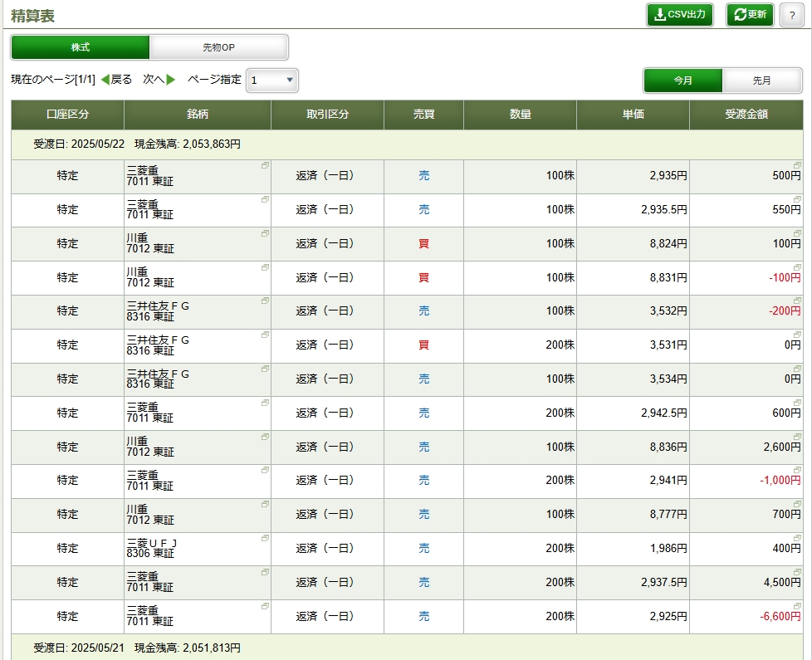Open stock popup icon in 川重 8,824円 row
The image size is (812, 660).
pyautogui.click(x=265, y=233)
